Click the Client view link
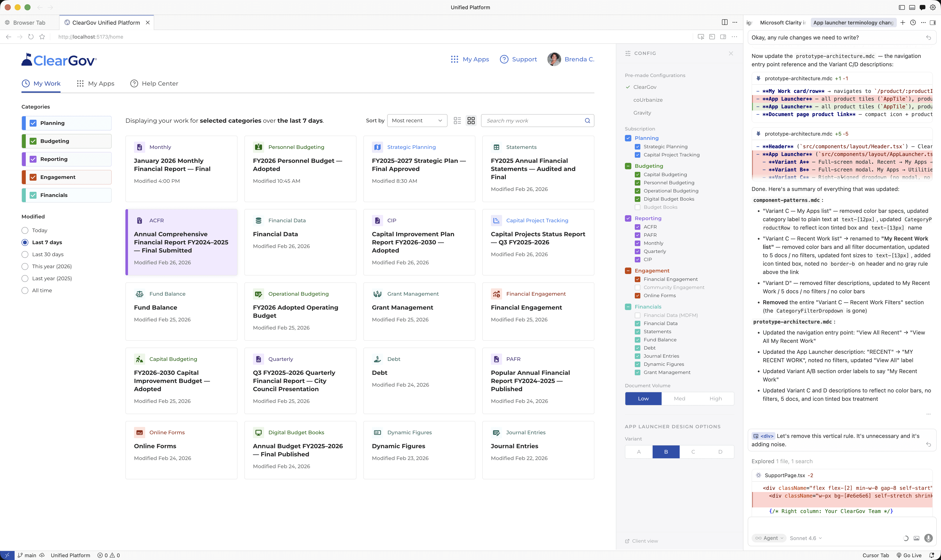This screenshot has width=941, height=560. [642, 541]
